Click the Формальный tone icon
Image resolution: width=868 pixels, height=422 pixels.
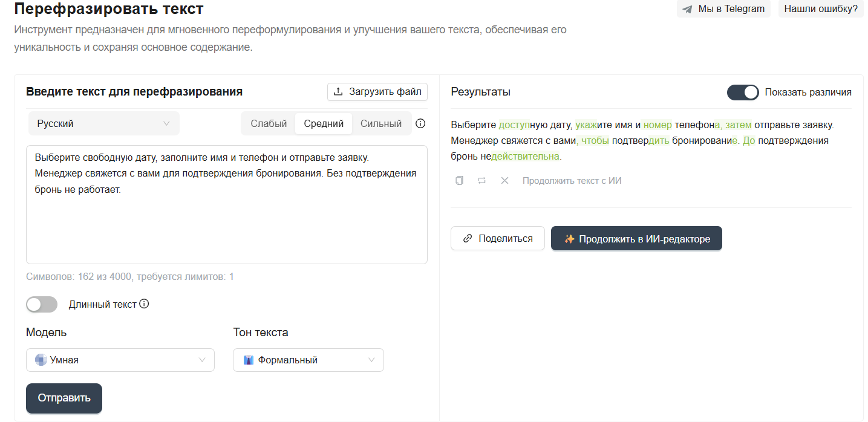click(248, 360)
